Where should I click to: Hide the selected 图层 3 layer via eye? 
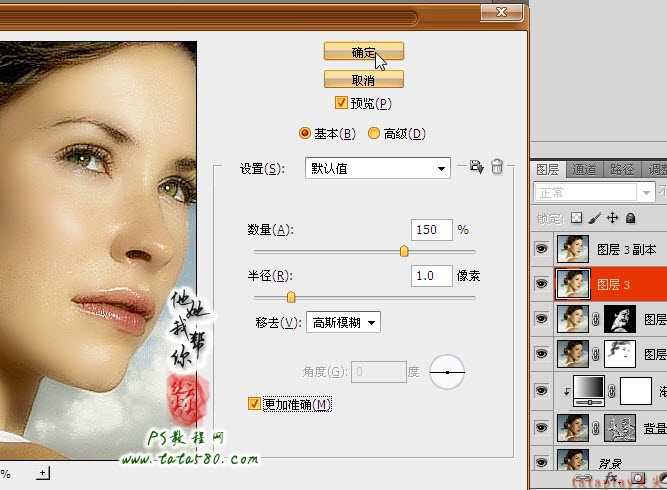[x=542, y=283]
